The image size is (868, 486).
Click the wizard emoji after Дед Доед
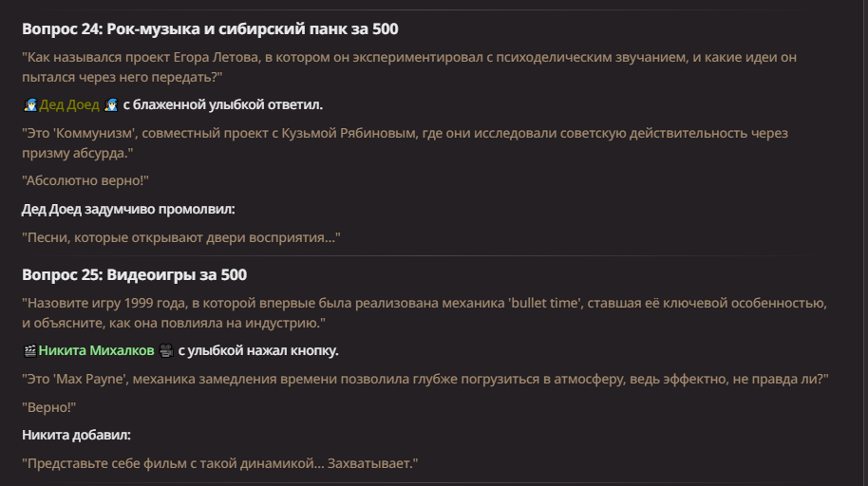[111, 104]
